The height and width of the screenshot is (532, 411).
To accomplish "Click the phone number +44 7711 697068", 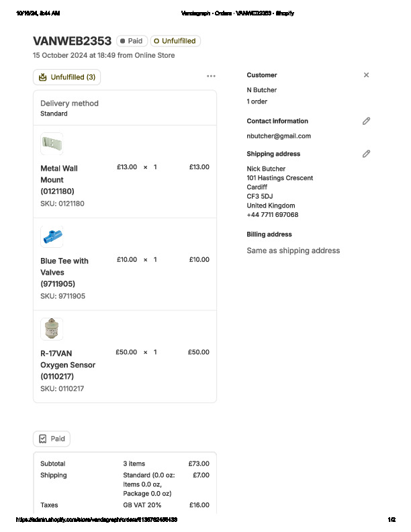I will point(273,215).
